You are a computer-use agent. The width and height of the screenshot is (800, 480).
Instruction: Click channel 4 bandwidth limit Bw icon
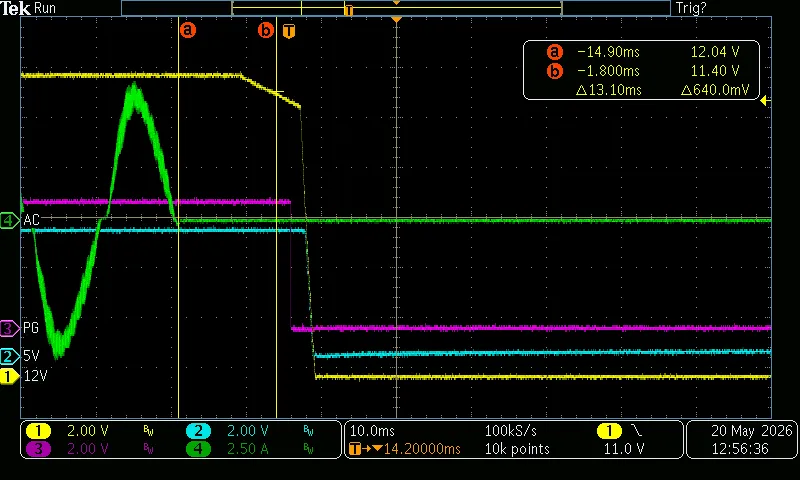point(308,449)
